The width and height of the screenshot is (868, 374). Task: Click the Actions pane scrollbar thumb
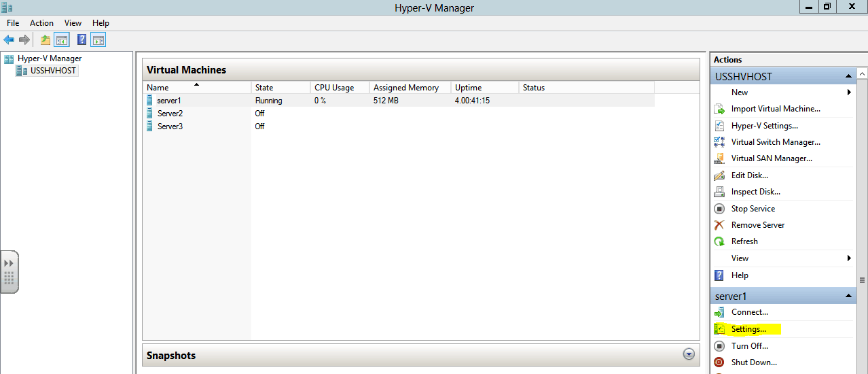[x=863, y=279]
